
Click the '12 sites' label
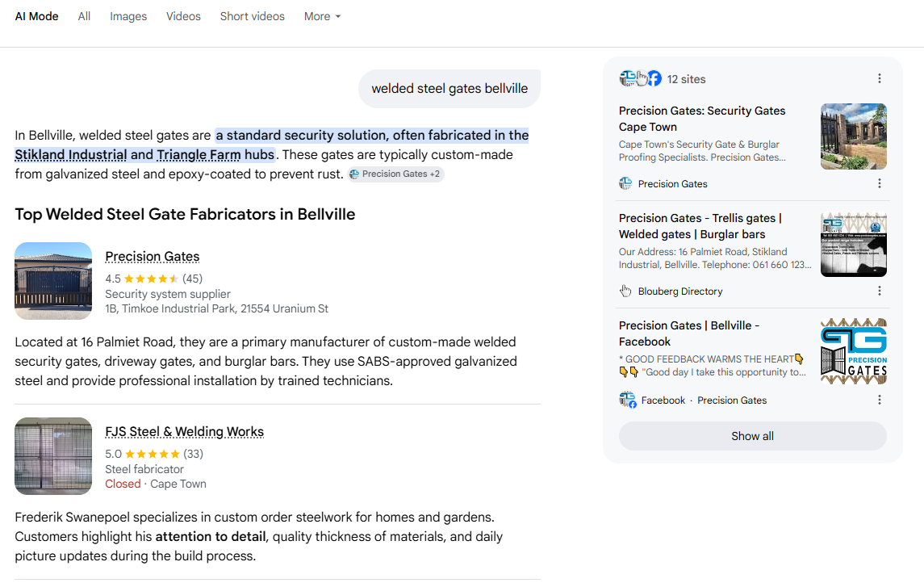pos(686,79)
